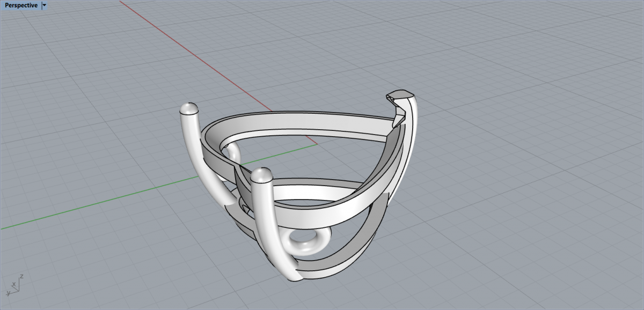Open the Perspective viewport dropdown arrow
The image size is (644, 310).
[x=45, y=5]
